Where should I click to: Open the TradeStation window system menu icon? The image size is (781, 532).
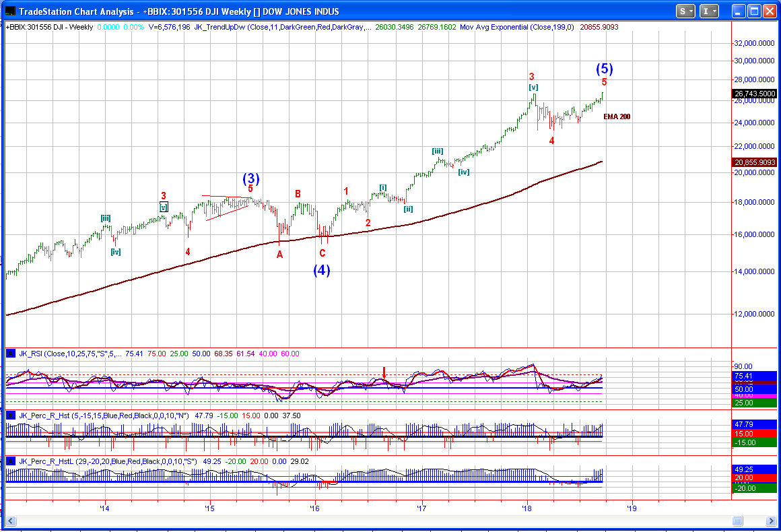10,11
